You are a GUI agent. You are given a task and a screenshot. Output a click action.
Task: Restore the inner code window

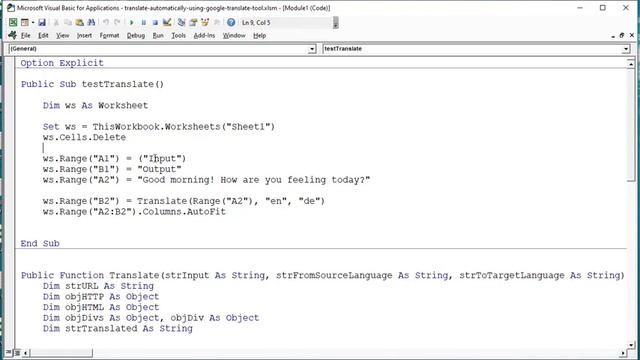622,36
